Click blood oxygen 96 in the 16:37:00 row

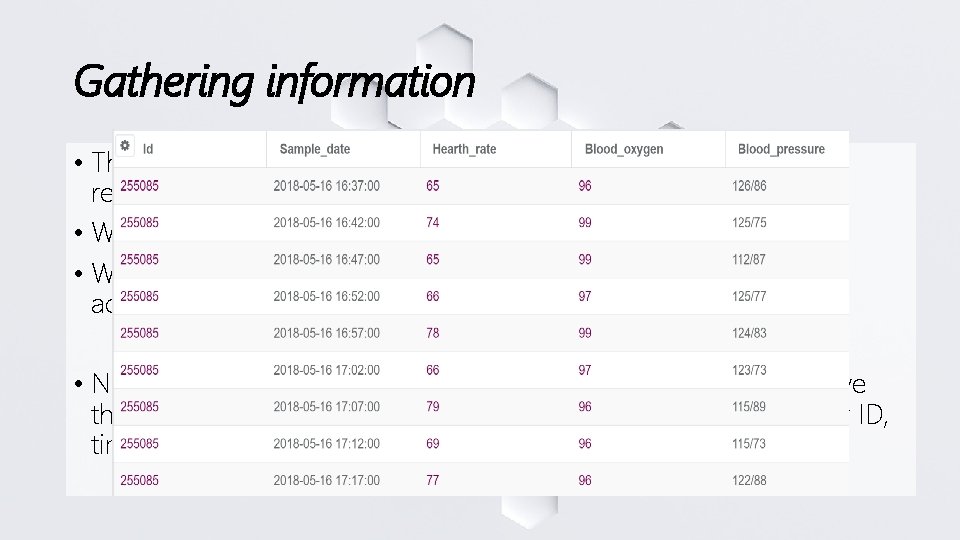coord(585,186)
